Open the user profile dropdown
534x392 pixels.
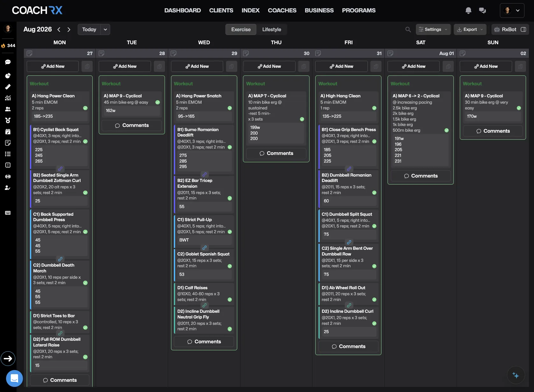pos(512,10)
